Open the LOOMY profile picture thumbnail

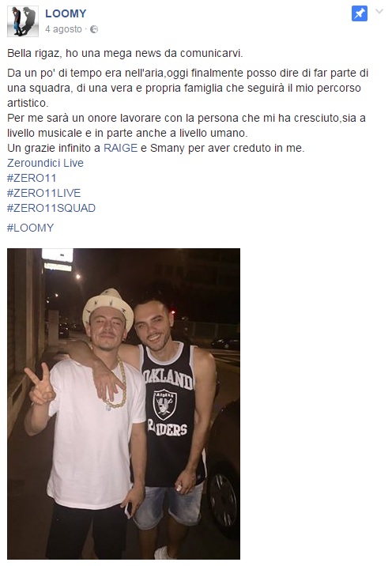point(23,21)
